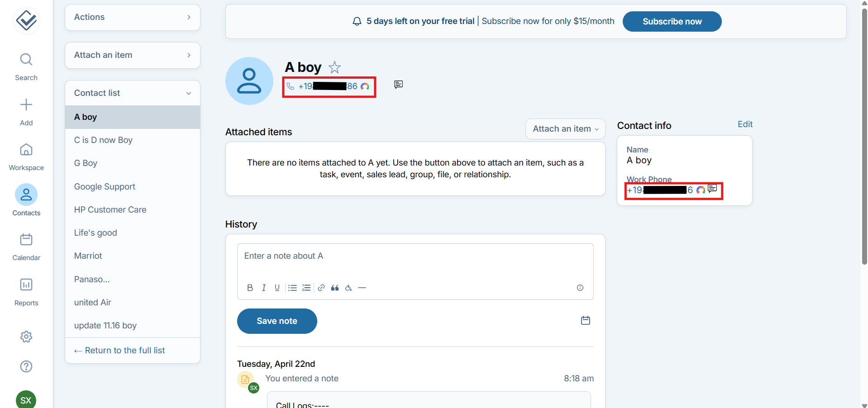The height and width of the screenshot is (408, 868).
Task: Click the 8:18 am history timestamp
Action: [579, 379]
